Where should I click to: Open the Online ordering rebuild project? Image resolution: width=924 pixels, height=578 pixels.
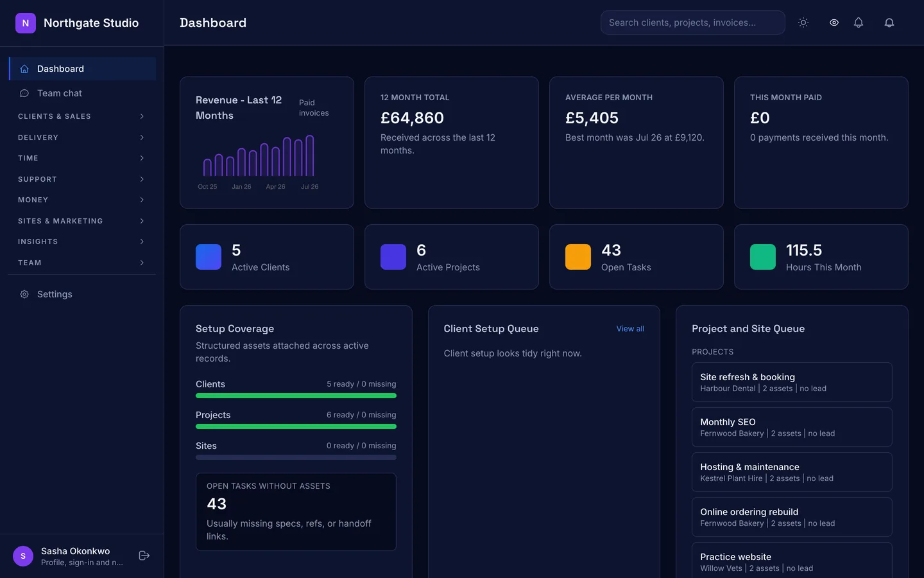pyautogui.click(x=792, y=517)
